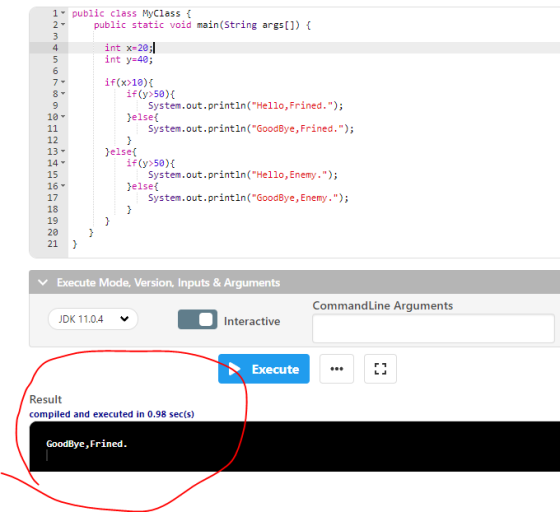
Task: Click line number 19 in gutter
Action: 52,221
